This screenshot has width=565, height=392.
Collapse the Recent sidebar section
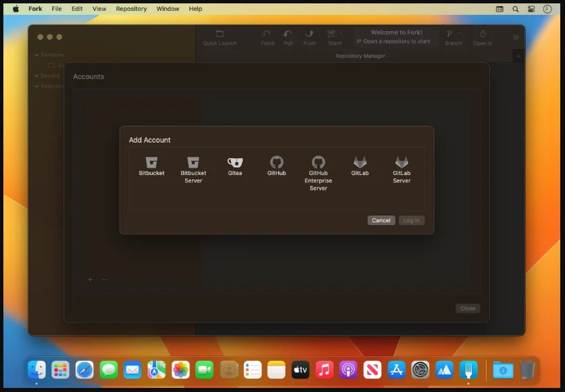36,76
